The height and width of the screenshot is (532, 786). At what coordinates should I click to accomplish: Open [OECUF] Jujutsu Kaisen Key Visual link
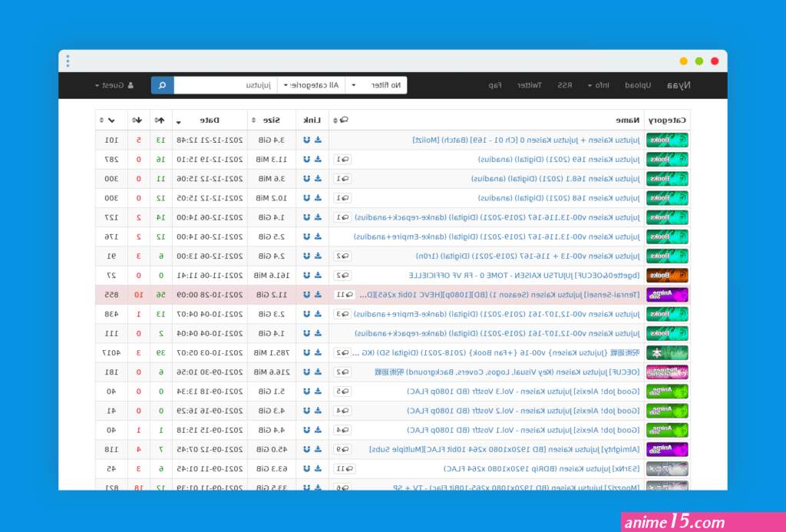pyautogui.click(x=507, y=372)
